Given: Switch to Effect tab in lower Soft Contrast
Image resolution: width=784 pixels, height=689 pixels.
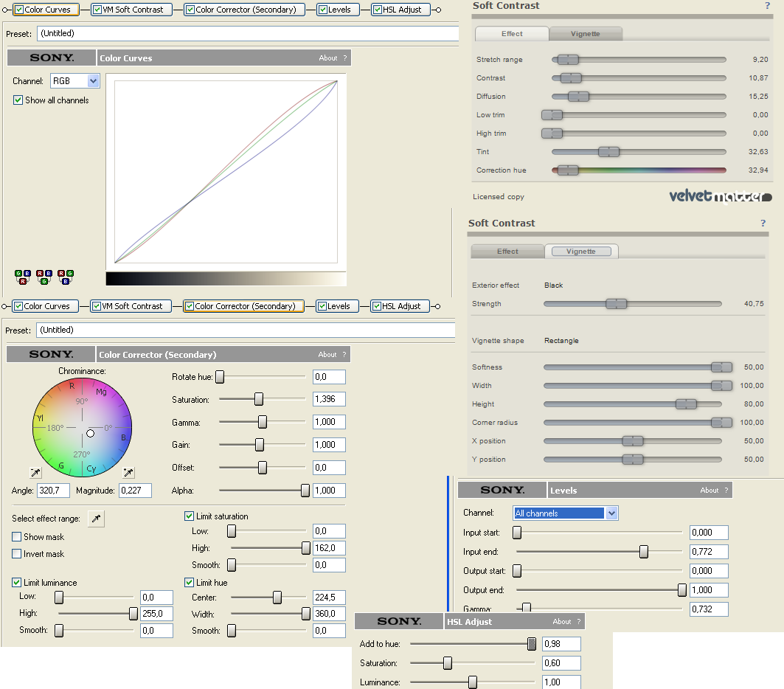Looking at the screenshot, I should pyautogui.click(x=507, y=252).
